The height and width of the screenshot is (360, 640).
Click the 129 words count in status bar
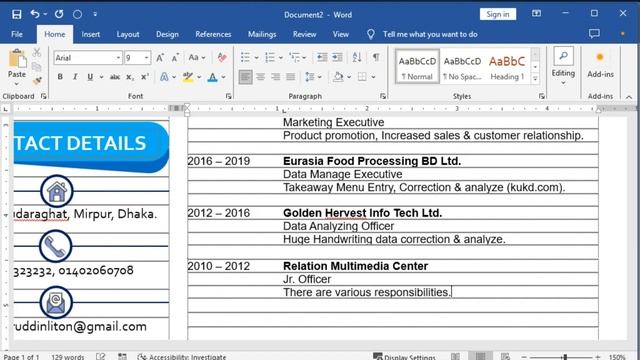coord(68,357)
